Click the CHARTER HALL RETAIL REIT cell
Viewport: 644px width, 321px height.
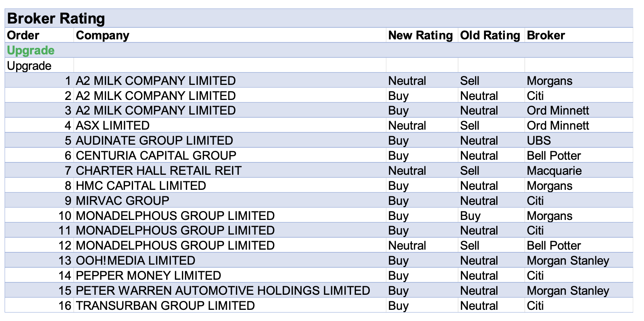coord(158,171)
